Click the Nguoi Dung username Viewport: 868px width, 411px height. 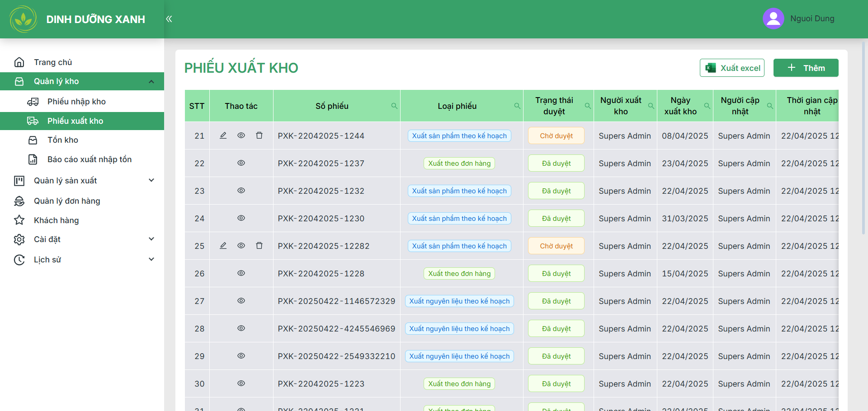(812, 19)
